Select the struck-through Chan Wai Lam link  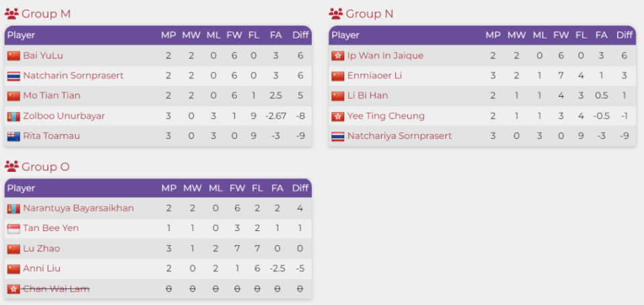(x=56, y=289)
